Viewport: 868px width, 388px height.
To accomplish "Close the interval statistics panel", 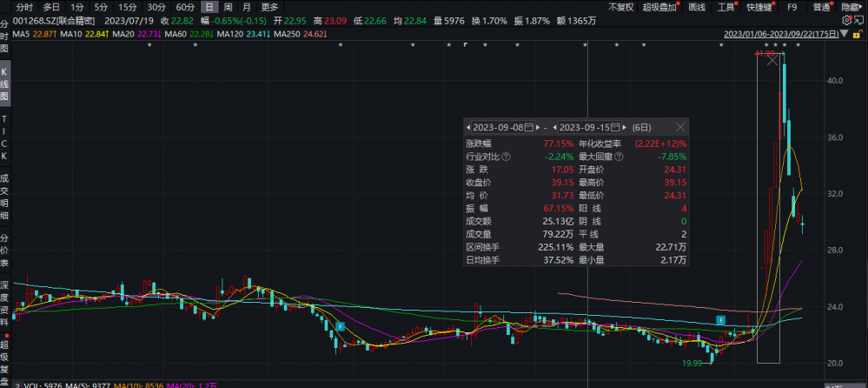I will (680, 128).
